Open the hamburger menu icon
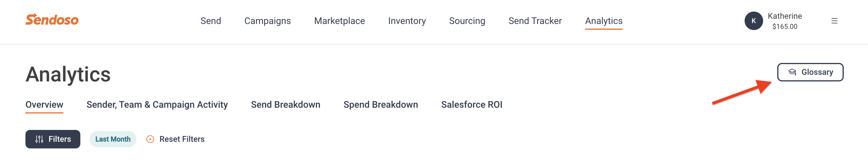Image resolution: width=868 pixels, height=164 pixels. click(x=834, y=21)
